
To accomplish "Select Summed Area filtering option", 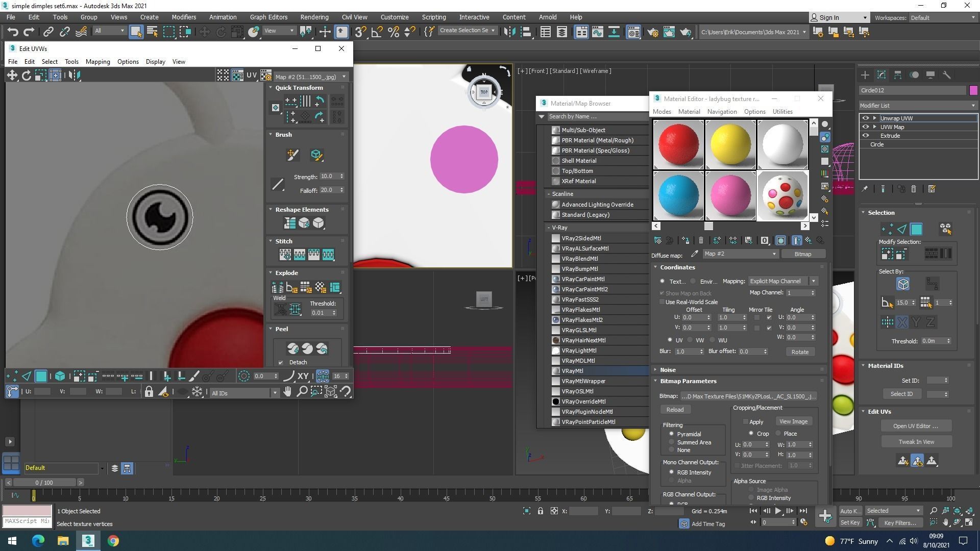I will [x=672, y=442].
